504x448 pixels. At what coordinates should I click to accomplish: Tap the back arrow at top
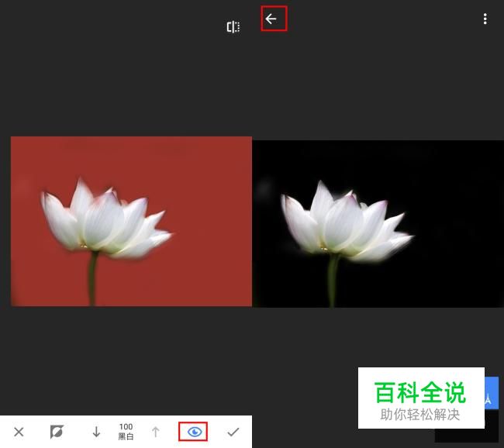[x=271, y=19]
